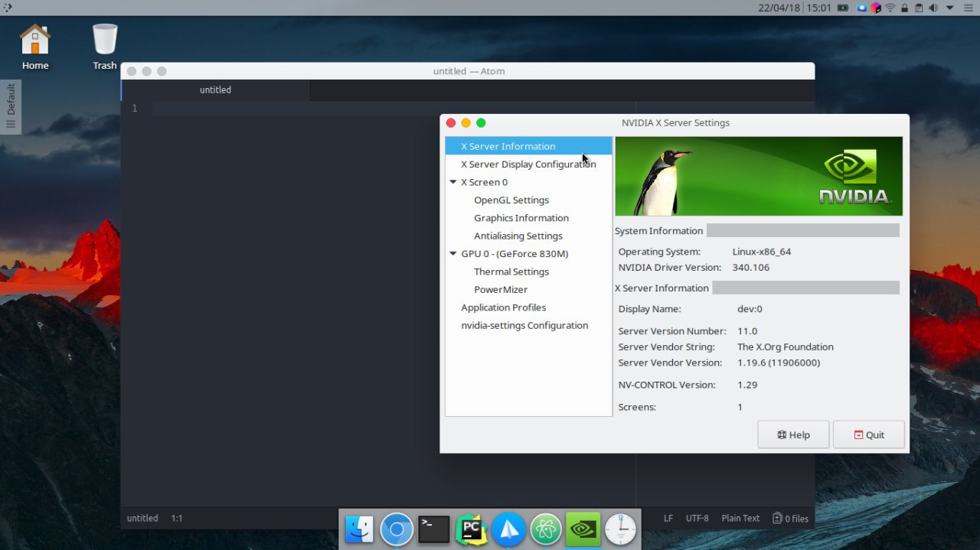
Task: Open the Home desktop icon
Action: coord(35,47)
